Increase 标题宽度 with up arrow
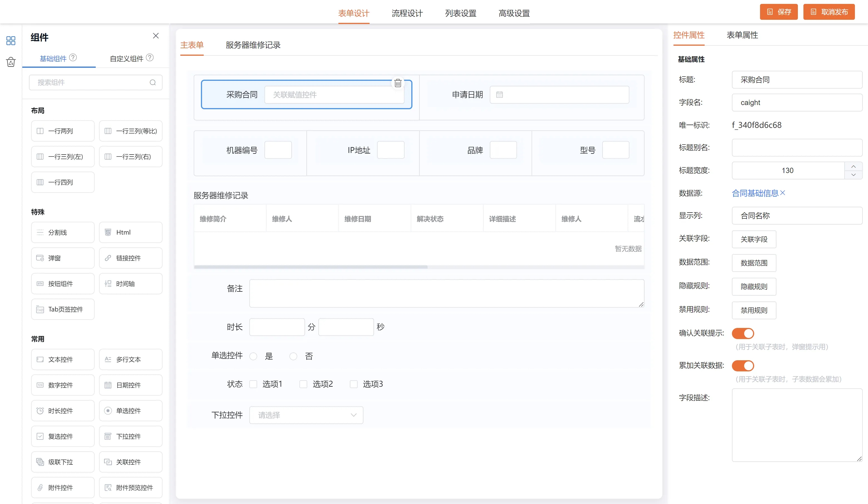This screenshot has height=504, width=868. pos(853,167)
